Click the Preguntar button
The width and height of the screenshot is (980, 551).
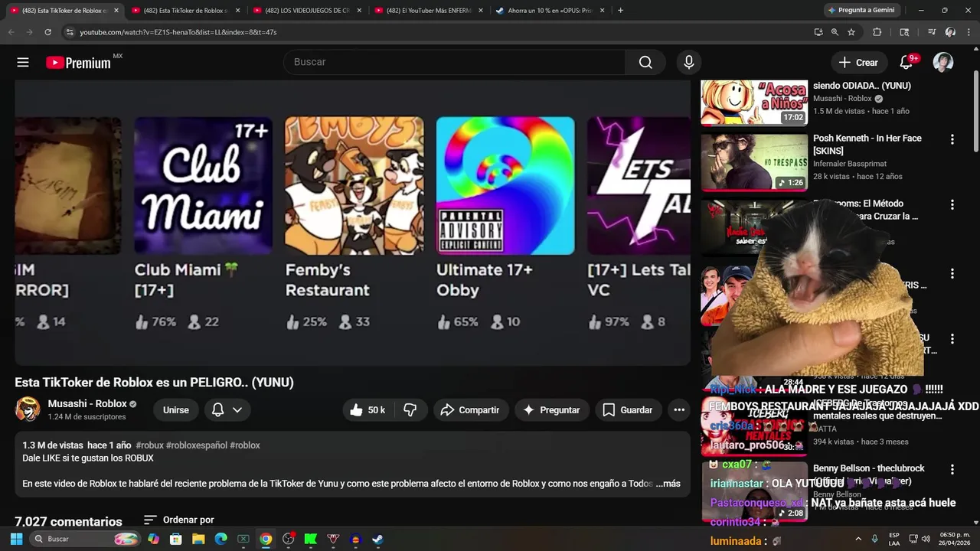coord(551,410)
